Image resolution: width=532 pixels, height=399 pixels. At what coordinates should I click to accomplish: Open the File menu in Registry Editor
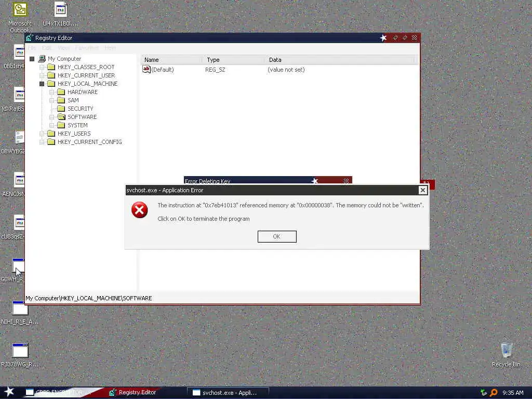point(32,48)
